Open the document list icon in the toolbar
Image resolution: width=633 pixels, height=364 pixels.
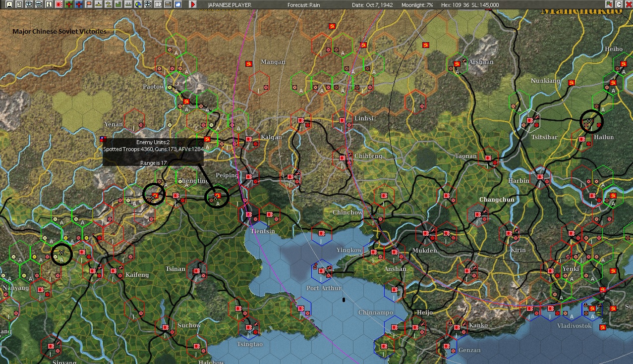tap(19, 4)
